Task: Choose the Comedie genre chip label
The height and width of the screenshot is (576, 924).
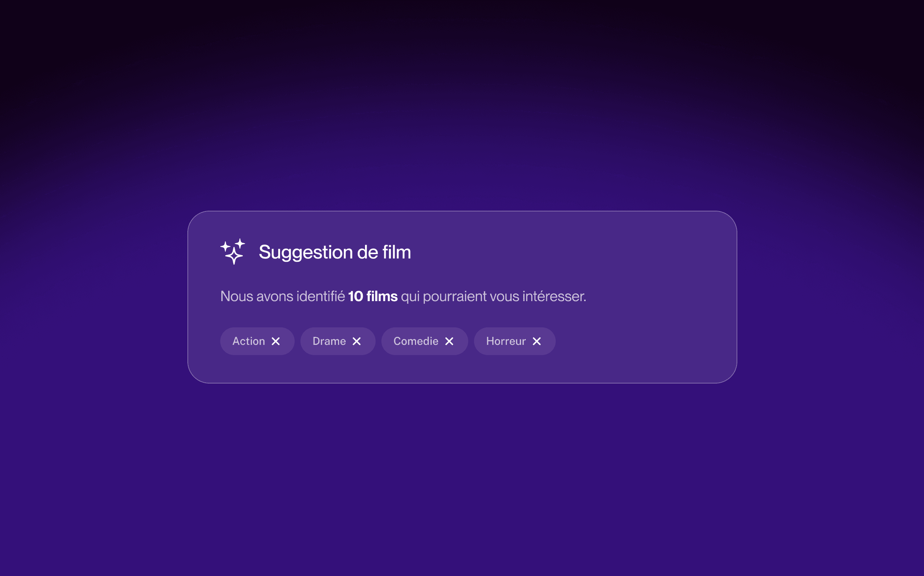Action: point(416,341)
